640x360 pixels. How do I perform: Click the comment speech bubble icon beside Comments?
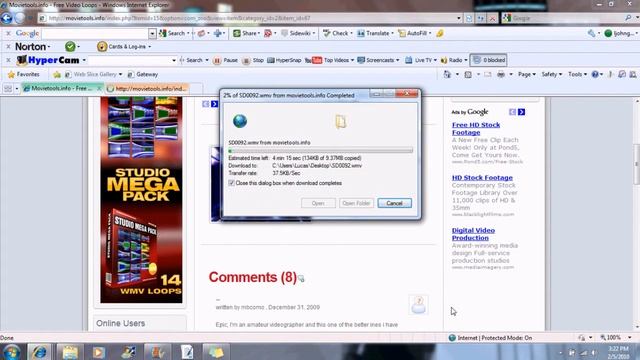point(301,279)
